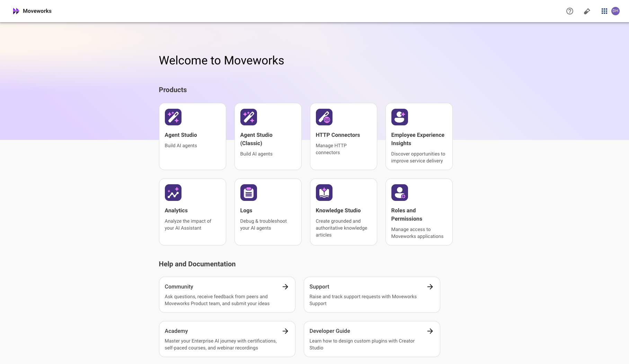Click the Analytics chart icon
Image resolution: width=629 pixels, height=364 pixels.
tap(173, 193)
